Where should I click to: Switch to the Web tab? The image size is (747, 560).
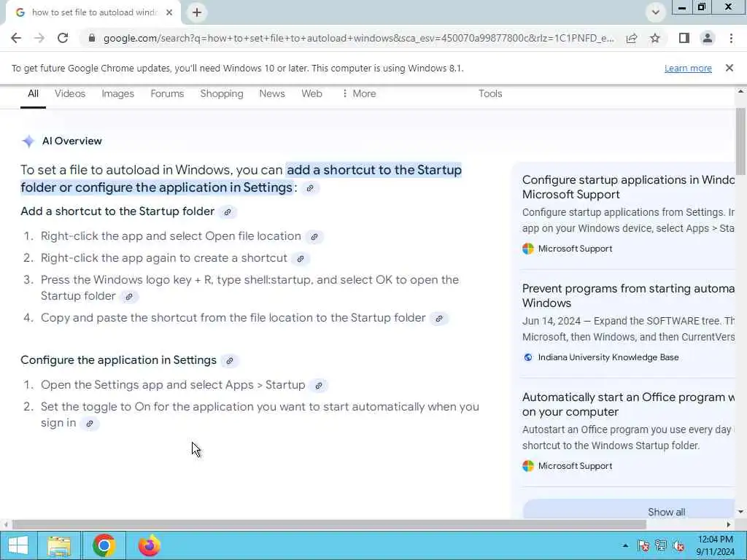pos(311,94)
